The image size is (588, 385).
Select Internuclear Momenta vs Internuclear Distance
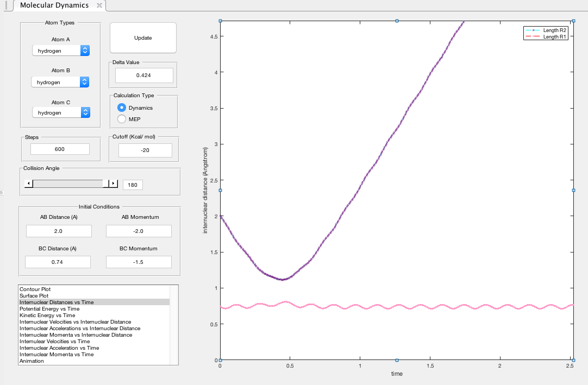[x=94, y=334]
